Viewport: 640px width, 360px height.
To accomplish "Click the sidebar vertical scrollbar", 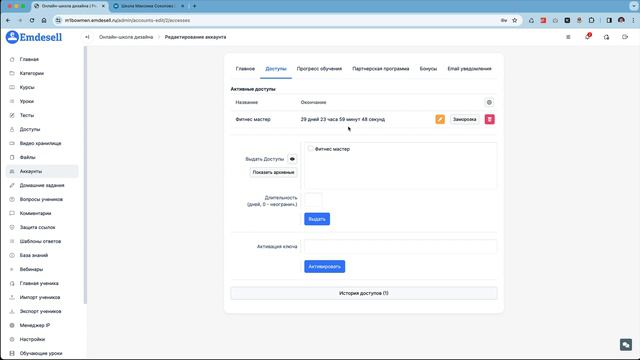I will point(85,175).
